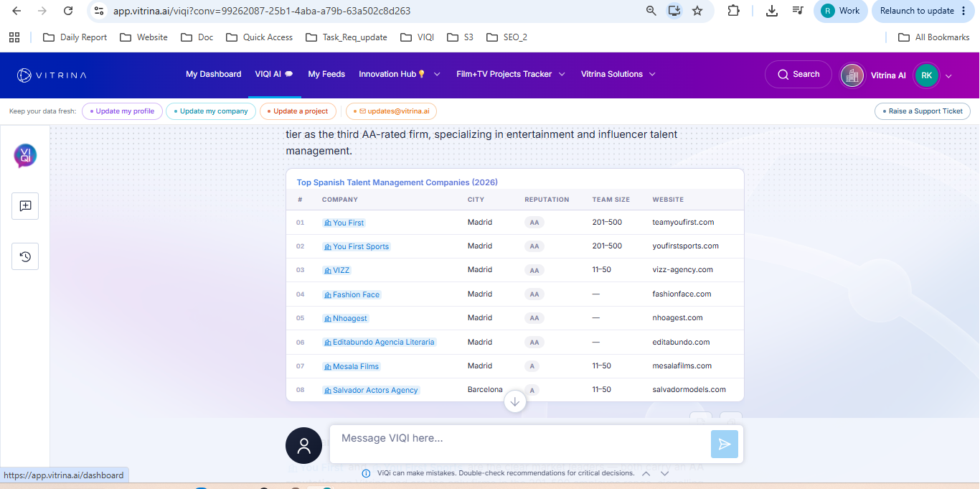Click the RK user profile circle

(926, 75)
